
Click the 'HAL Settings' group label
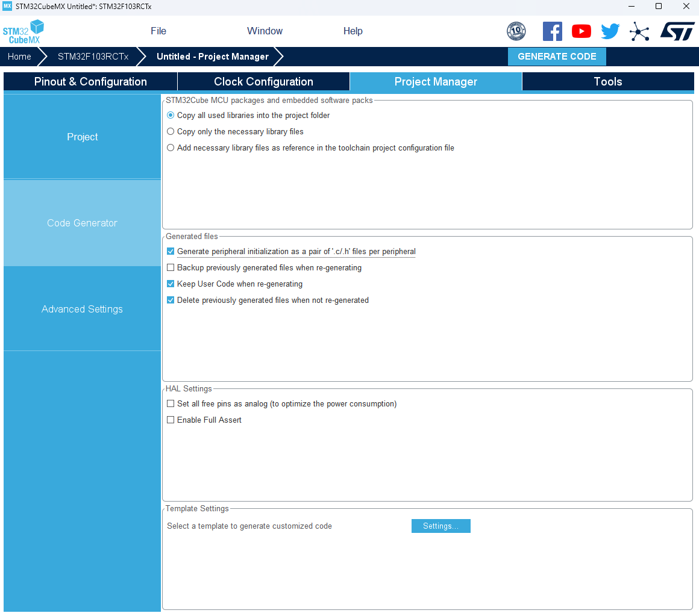click(189, 389)
